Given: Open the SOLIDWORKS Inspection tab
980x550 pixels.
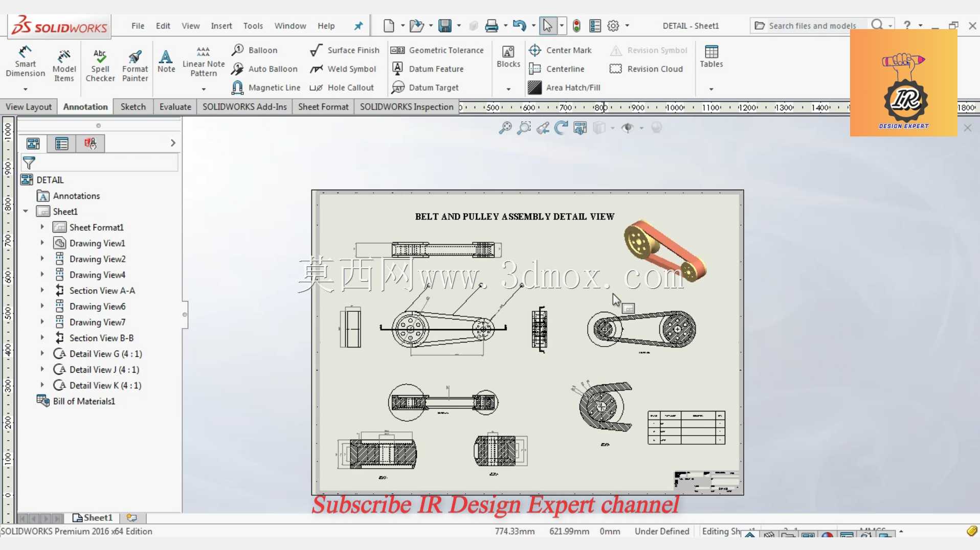Looking at the screenshot, I should point(407,107).
